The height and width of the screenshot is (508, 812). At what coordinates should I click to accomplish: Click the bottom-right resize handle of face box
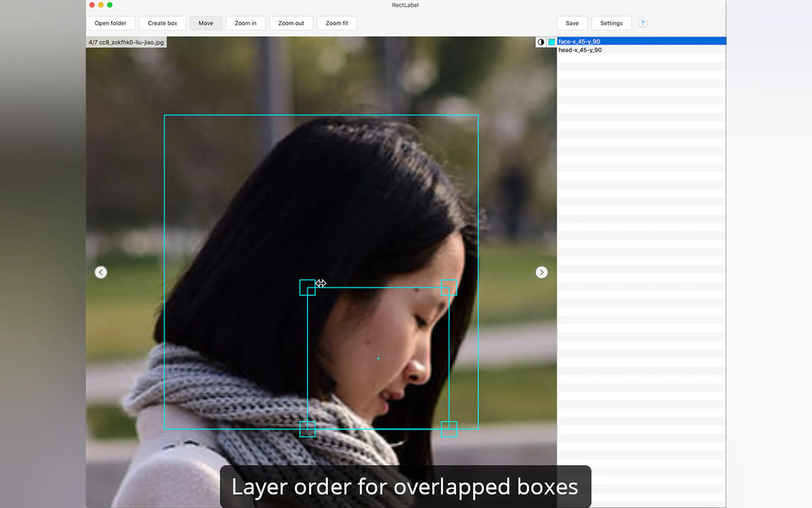point(449,429)
